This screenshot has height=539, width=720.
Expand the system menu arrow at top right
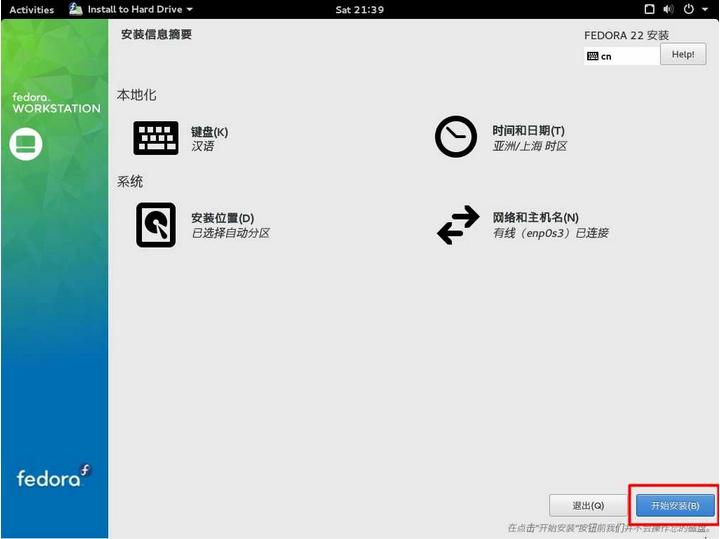pos(704,10)
